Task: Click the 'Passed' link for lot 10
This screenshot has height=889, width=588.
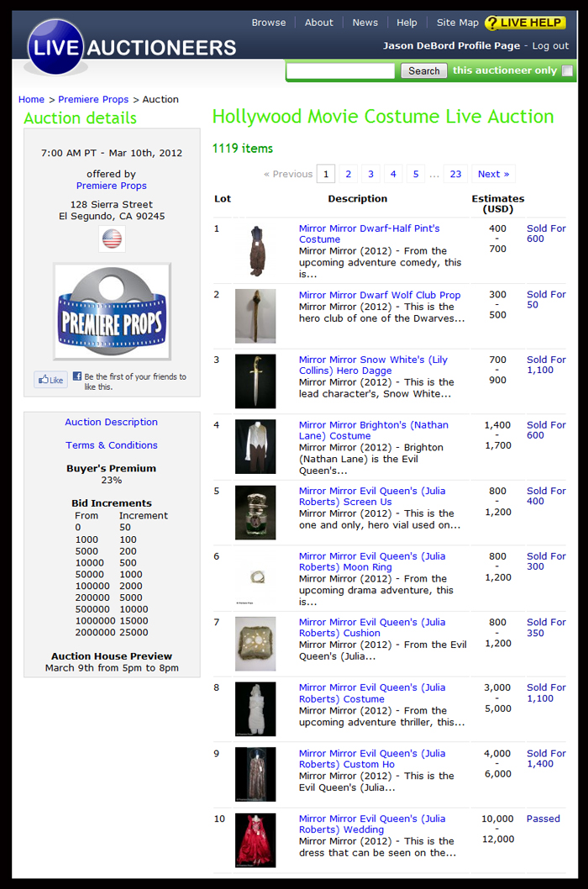Action: point(543,818)
